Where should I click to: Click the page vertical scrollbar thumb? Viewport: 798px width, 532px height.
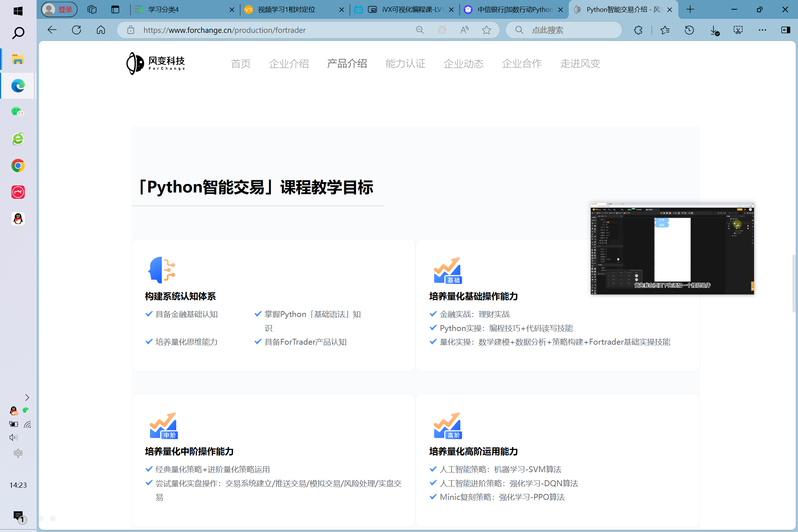(x=794, y=283)
